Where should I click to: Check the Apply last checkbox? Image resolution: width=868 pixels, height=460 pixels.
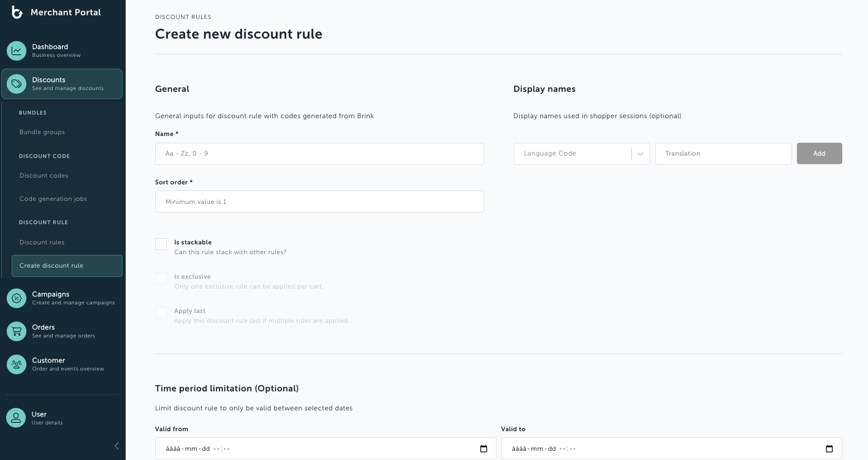pos(161,313)
